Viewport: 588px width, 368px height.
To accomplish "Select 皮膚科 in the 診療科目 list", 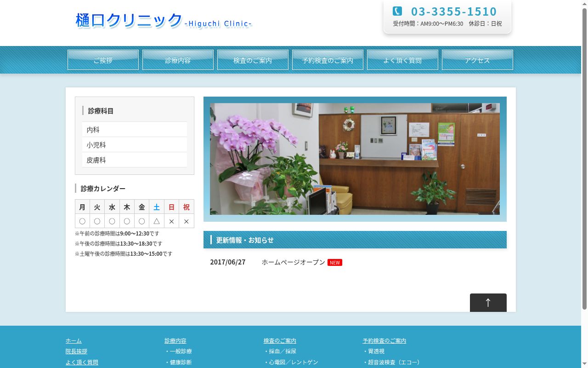I will coord(135,160).
